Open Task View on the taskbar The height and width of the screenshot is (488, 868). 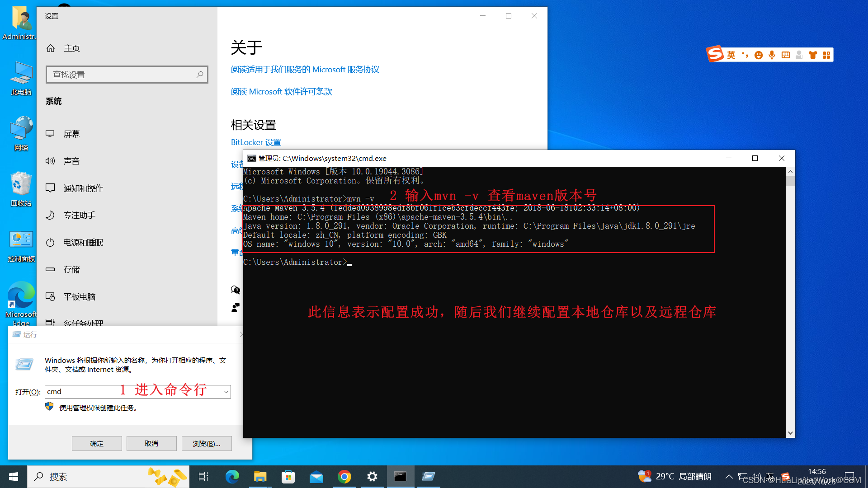203,477
